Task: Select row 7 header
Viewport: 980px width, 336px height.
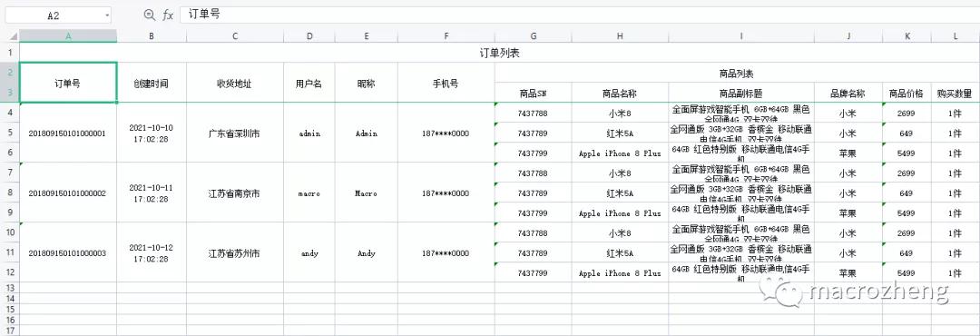Action: pyautogui.click(x=10, y=172)
